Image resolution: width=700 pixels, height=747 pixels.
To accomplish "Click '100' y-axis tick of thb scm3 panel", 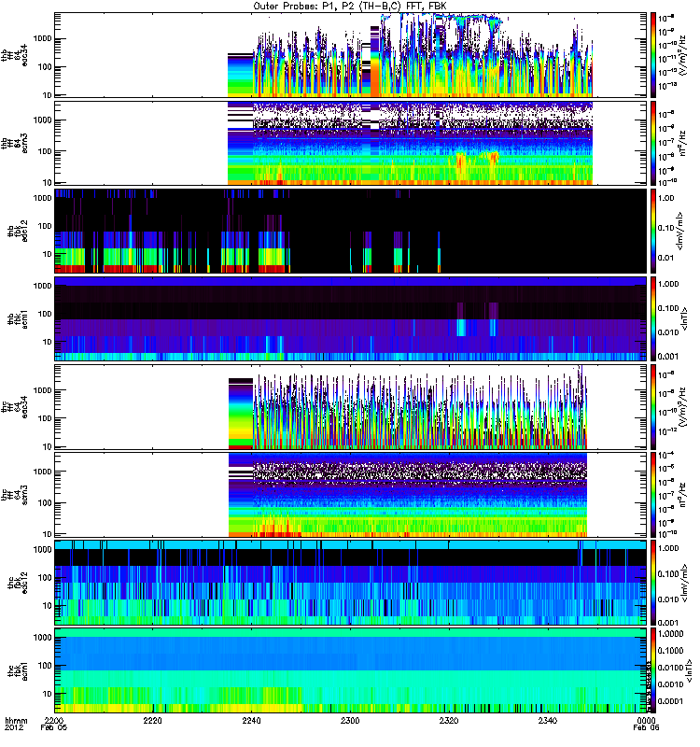I will 45,151.
